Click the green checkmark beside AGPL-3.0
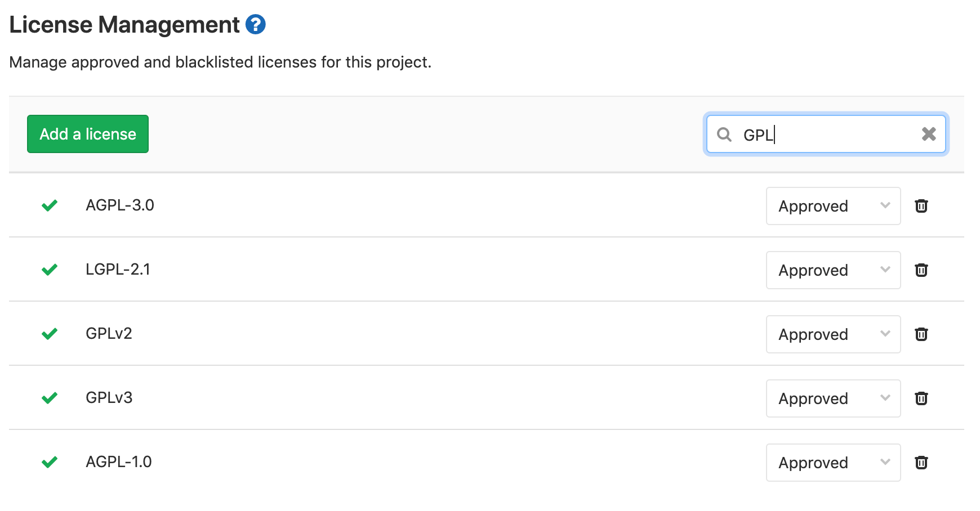The image size is (980, 511). tap(50, 205)
